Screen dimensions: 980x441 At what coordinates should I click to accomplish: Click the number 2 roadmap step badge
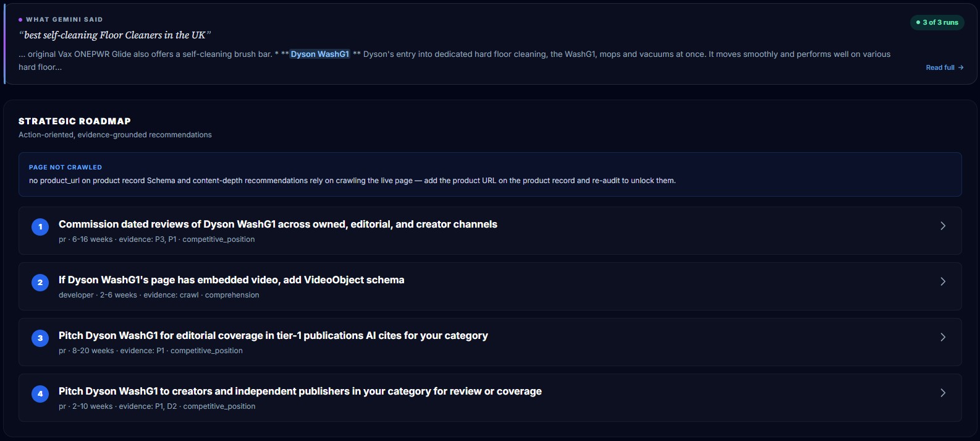click(x=40, y=283)
